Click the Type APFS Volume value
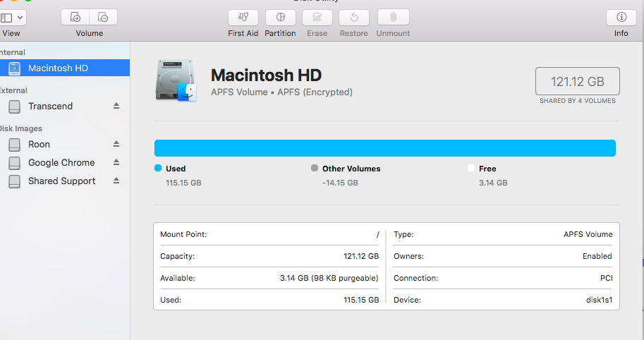The height and width of the screenshot is (340, 644). point(588,234)
